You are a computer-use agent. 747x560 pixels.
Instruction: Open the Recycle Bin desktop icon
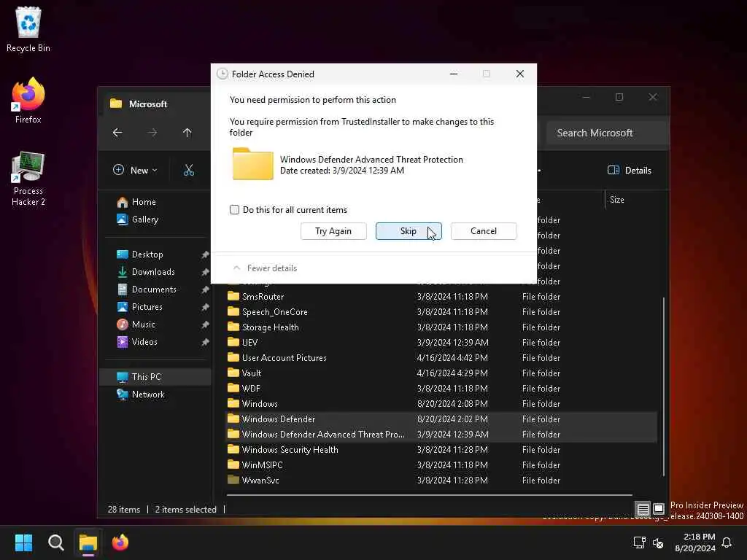28,29
